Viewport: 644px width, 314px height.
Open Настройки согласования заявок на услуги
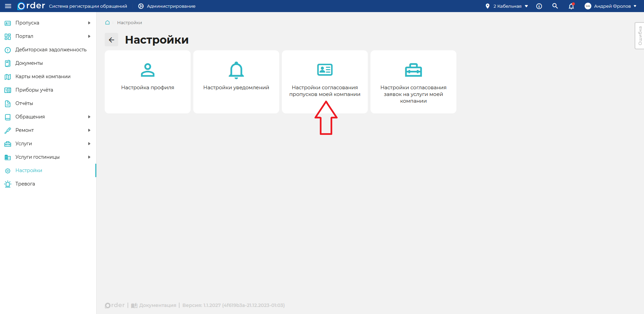[x=413, y=82]
